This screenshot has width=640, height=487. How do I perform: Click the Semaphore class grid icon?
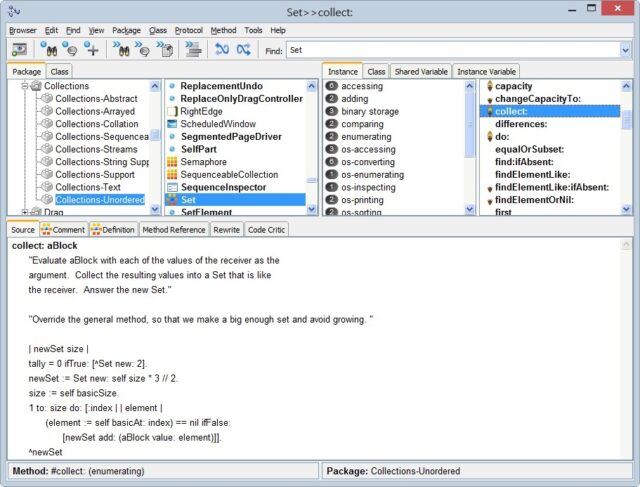pos(173,162)
